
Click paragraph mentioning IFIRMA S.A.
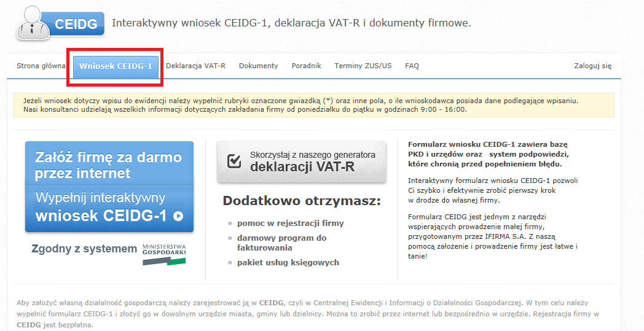tap(493, 236)
